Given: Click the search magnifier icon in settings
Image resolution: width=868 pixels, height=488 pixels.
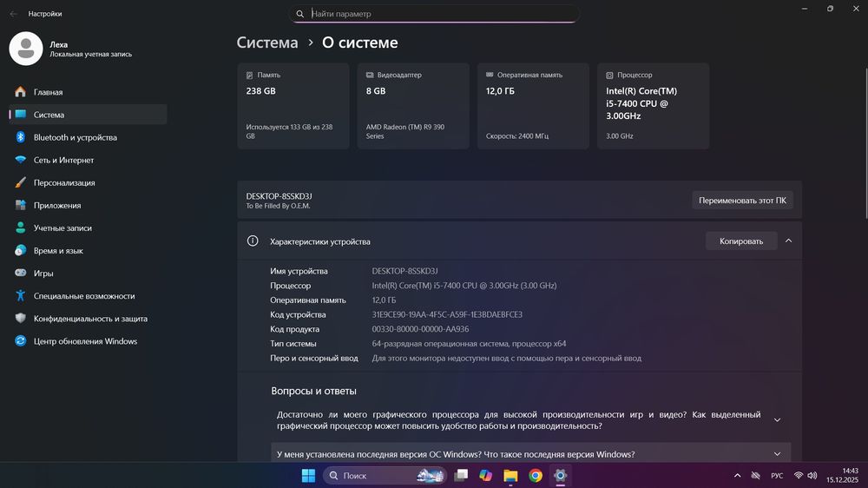Looking at the screenshot, I should pyautogui.click(x=299, y=14).
